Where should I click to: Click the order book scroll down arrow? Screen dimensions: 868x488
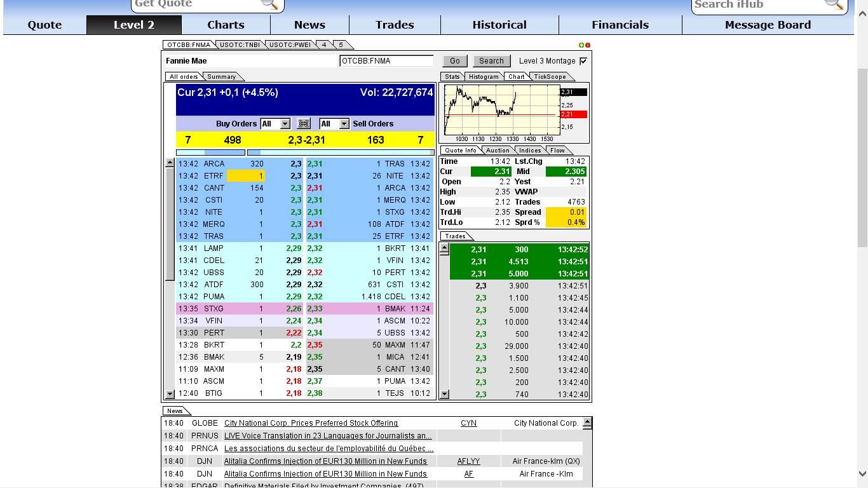click(x=170, y=394)
